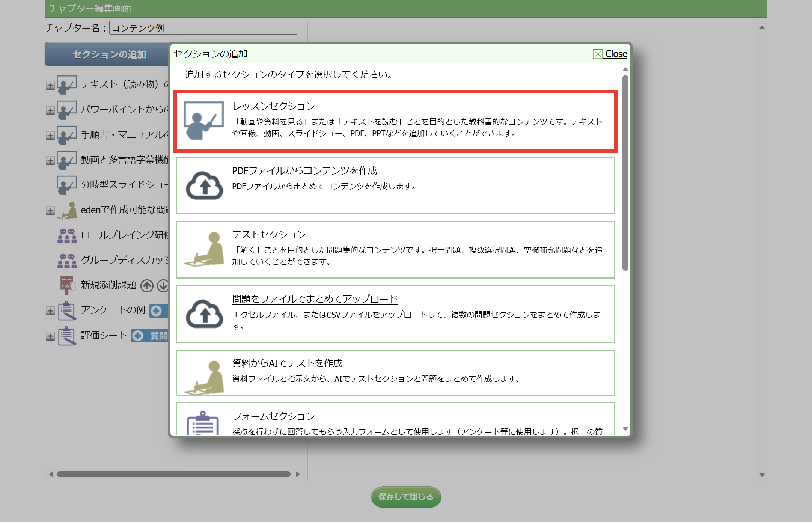812x523 pixels.
Task: Click the dialog scrollbar's up arrow
Action: click(625, 69)
